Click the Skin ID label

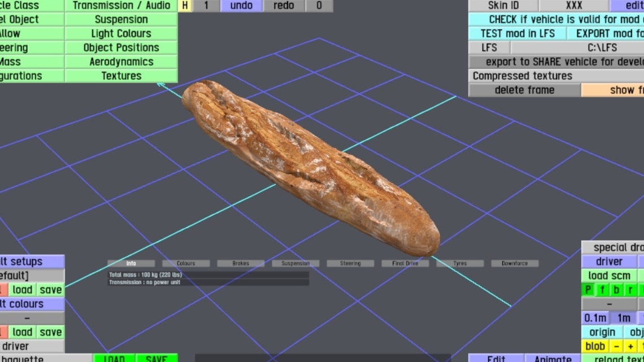click(x=503, y=5)
